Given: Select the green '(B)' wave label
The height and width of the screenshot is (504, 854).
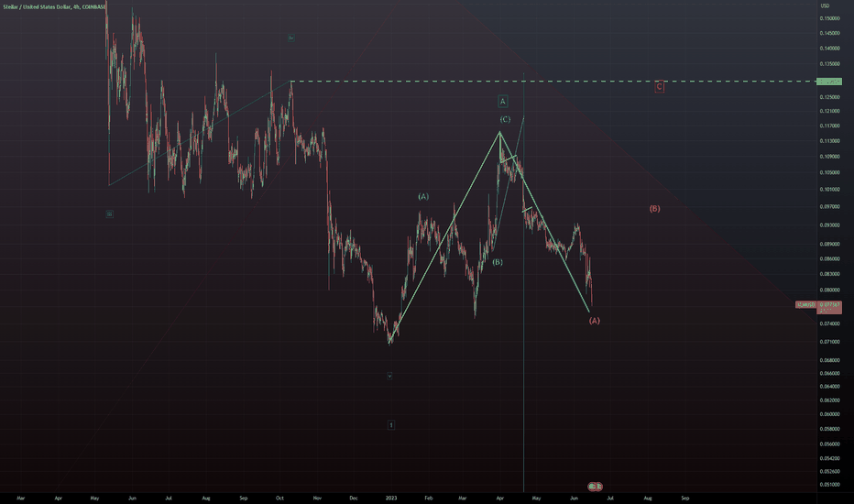Looking at the screenshot, I should click(498, 262).
